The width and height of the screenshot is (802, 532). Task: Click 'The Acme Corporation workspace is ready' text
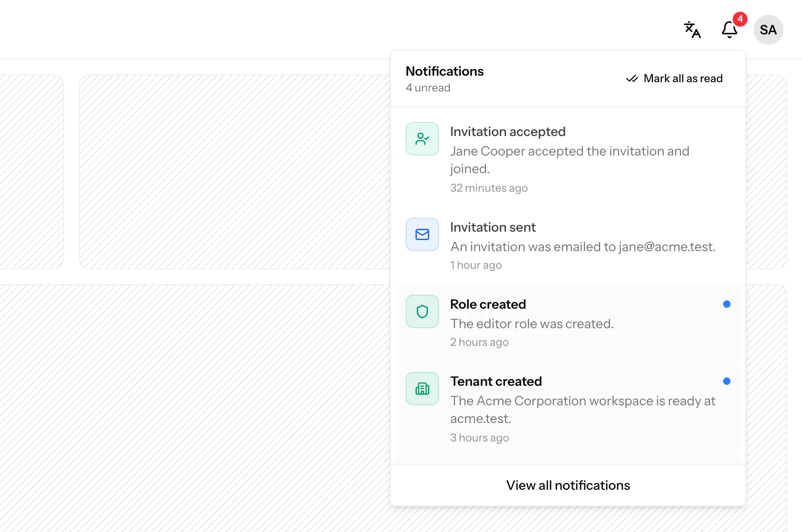point(583,409)
